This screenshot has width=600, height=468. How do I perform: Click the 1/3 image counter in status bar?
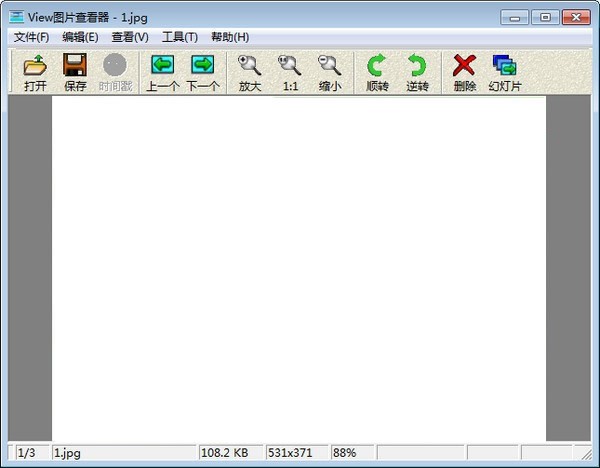pyautogui.click(x=32, y=453)
